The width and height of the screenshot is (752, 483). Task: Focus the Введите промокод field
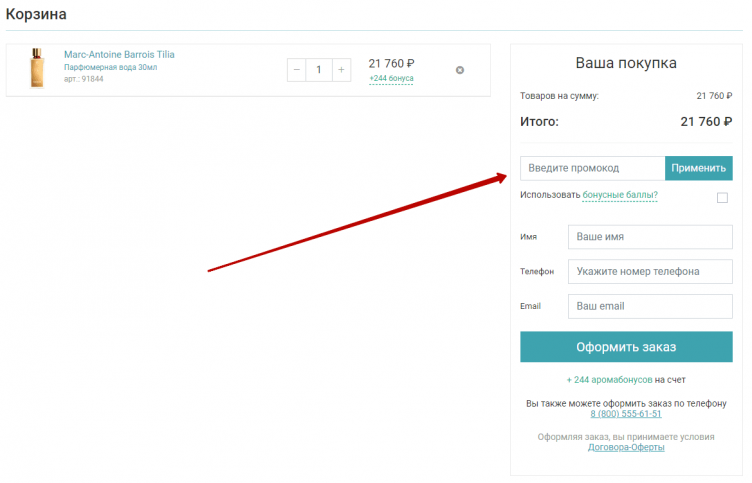click(592, 168)
